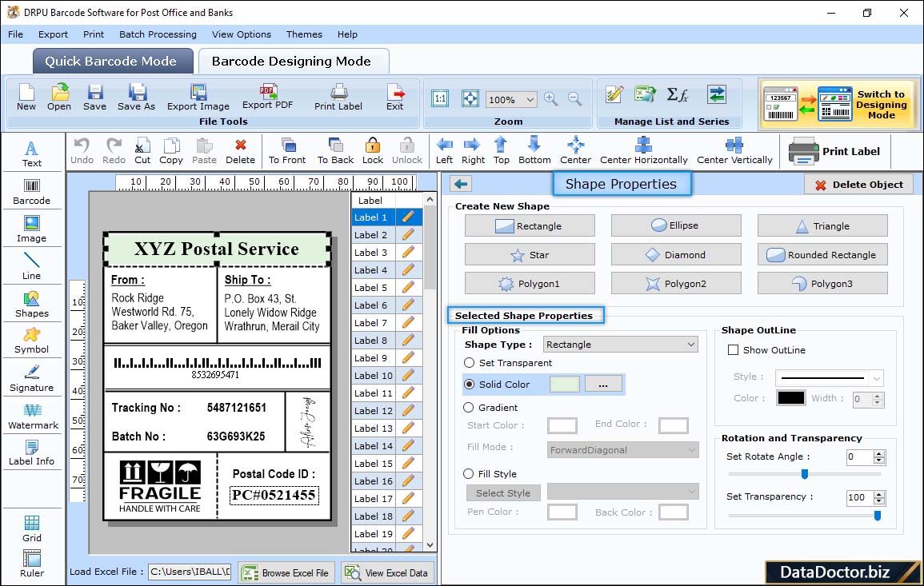Open the zoom percentage dropdown
The height and width of the screenshot is (586, 924).
coord(530,99)
